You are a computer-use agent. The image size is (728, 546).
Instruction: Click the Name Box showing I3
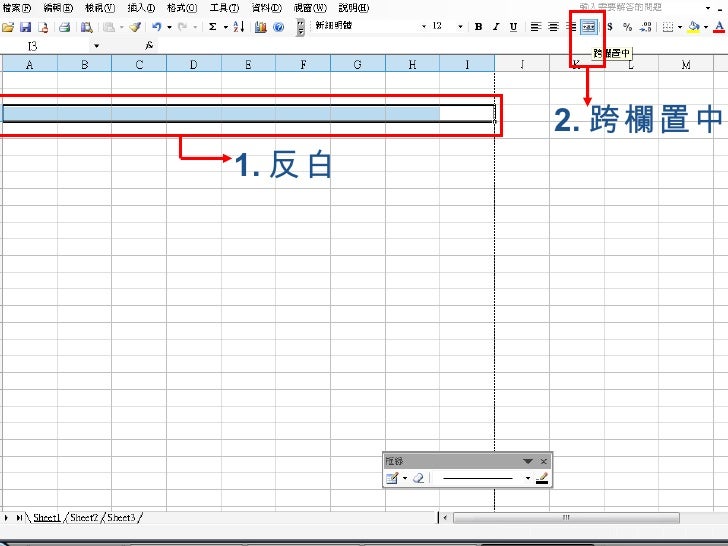pos(45,46)
